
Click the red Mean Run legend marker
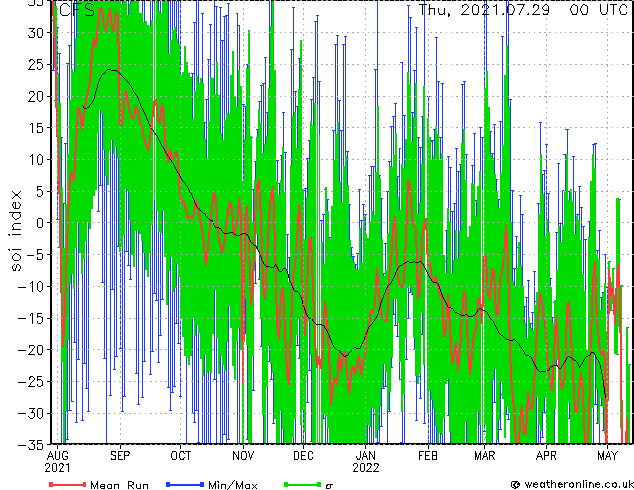(x=68, y=484)
